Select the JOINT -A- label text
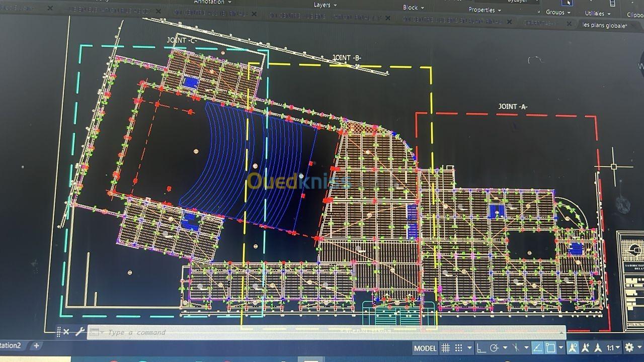This screenshot has width=644, height=362. pos(513,107)
